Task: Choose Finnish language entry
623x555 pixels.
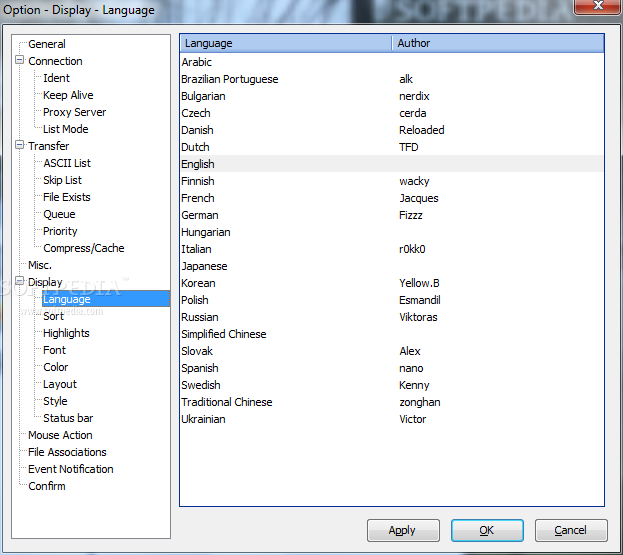Action: [x=391, y=181]
